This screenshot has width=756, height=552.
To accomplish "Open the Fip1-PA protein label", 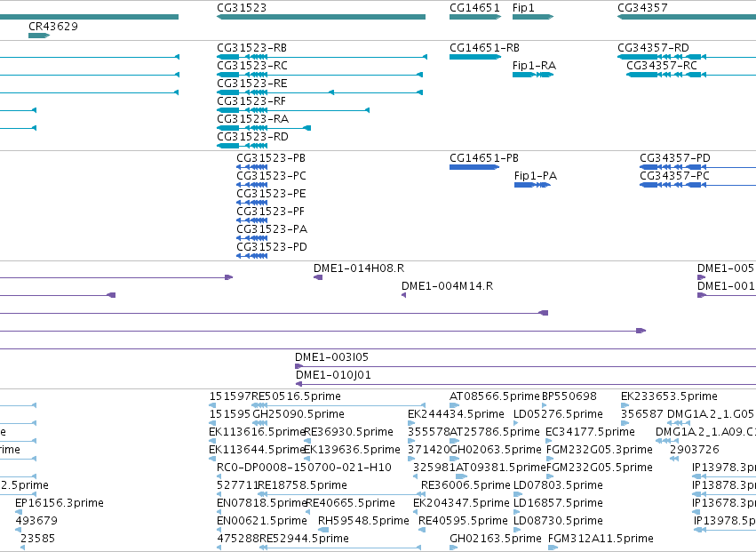I will coord(536,176).
